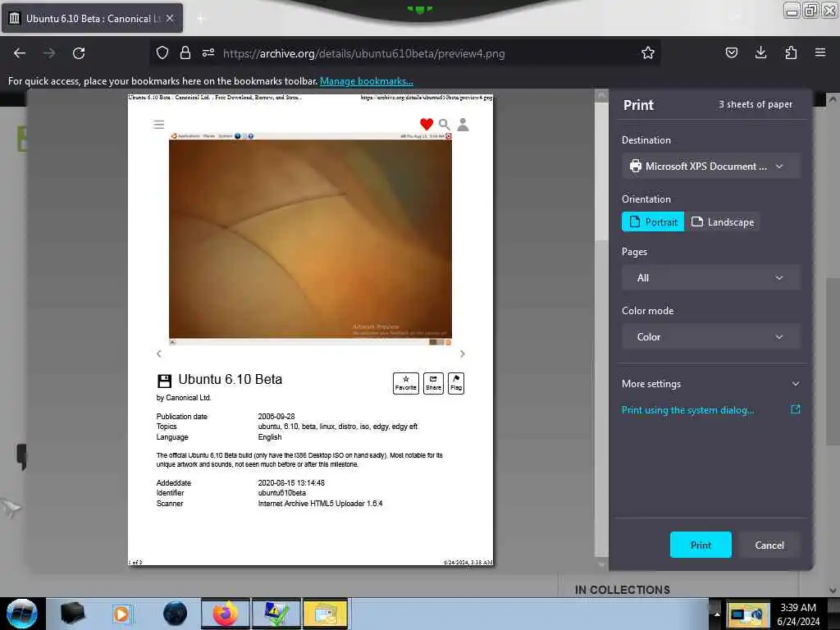This screenshot has width=840, height=630.
Task: Reload the current page
Action: (x=79, y=53)
